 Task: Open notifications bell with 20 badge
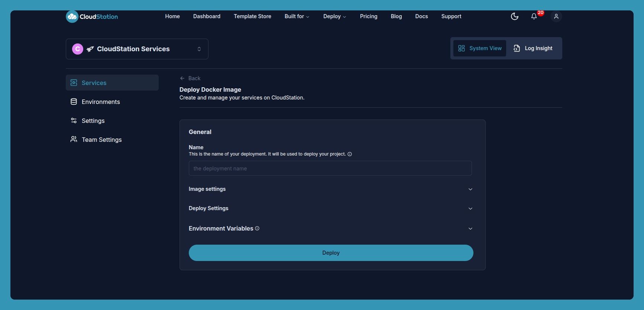coord(534,16)
